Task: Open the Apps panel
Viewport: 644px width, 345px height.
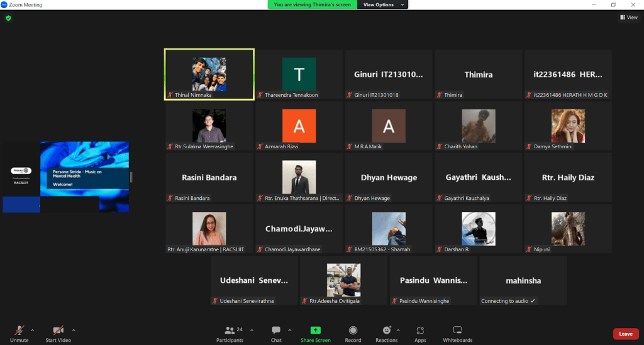Action: point(420,331)
